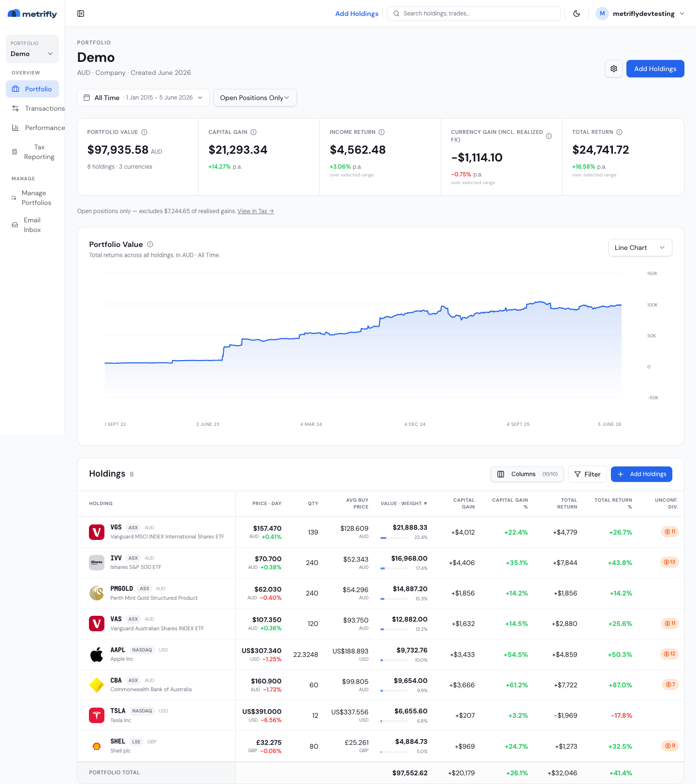Screen dimensions: 696x784
Task: Click user avatar M icon
Action: coord(602,14)
